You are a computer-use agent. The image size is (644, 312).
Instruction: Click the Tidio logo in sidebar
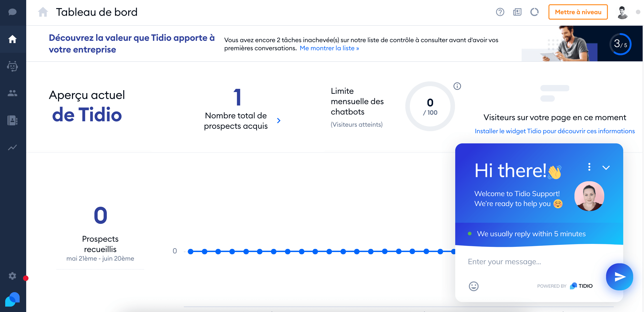click(12, 299)
